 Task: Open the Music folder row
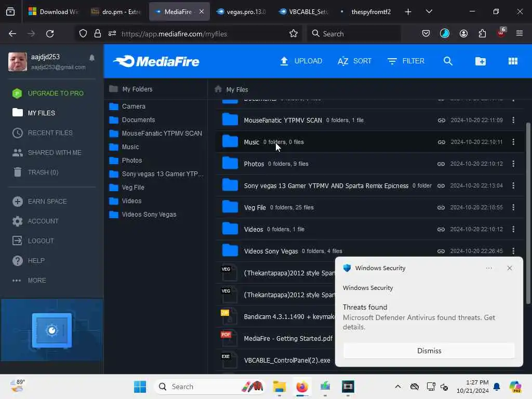370,142
